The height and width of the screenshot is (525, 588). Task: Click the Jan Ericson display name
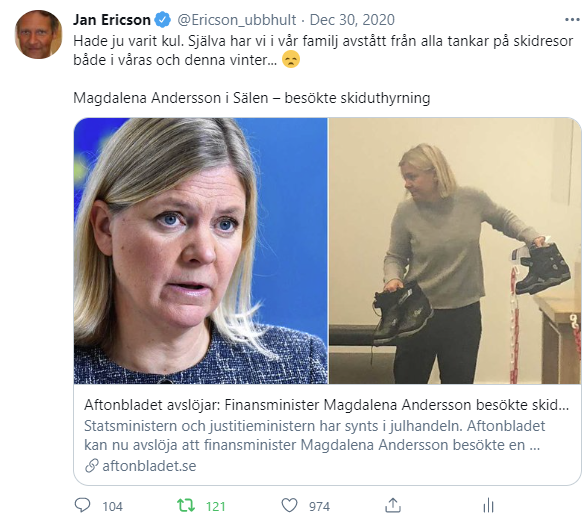tap(112, 20)
